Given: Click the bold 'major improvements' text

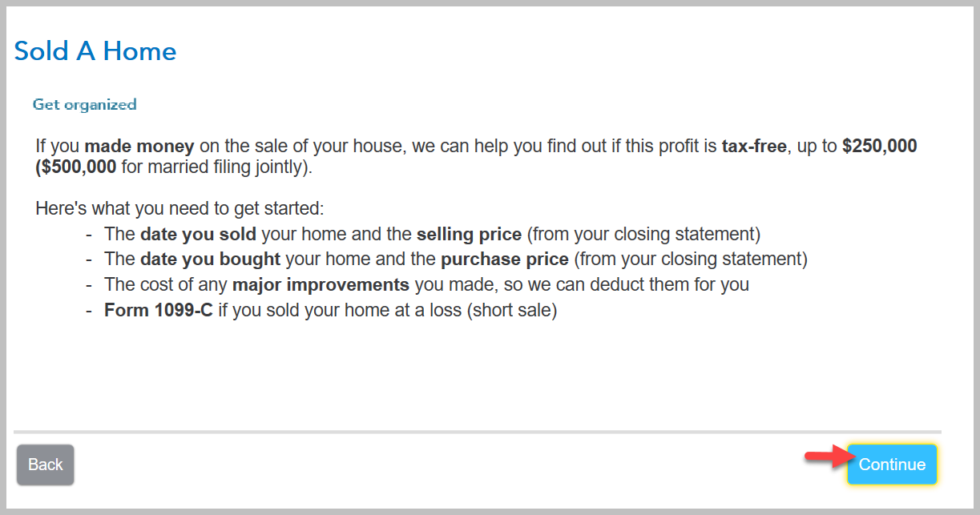Looking at the screenshot, I should tap(321, 284).
